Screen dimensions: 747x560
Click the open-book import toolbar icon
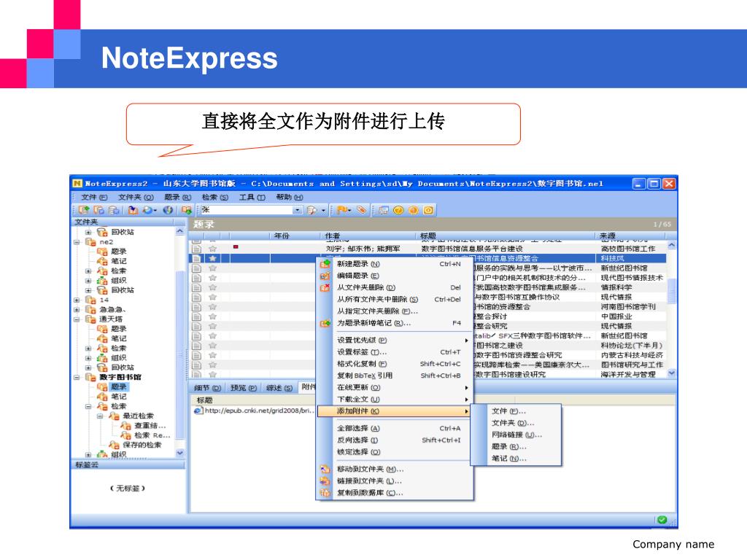tap(133, 210)
